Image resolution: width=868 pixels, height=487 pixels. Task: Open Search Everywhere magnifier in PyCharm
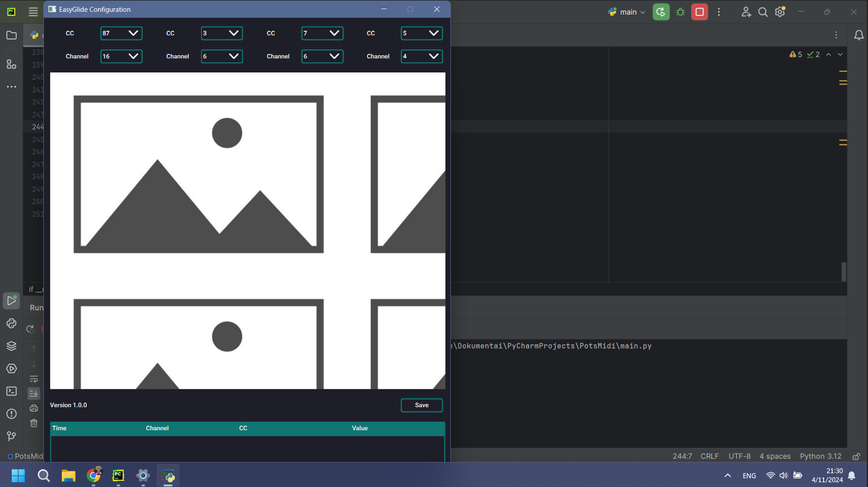(x=763, y=12)
